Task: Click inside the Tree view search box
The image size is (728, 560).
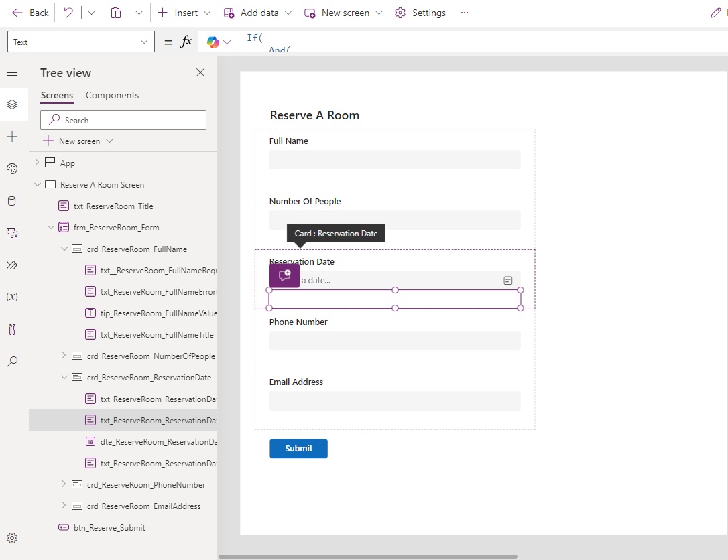Action: (123, 119)
